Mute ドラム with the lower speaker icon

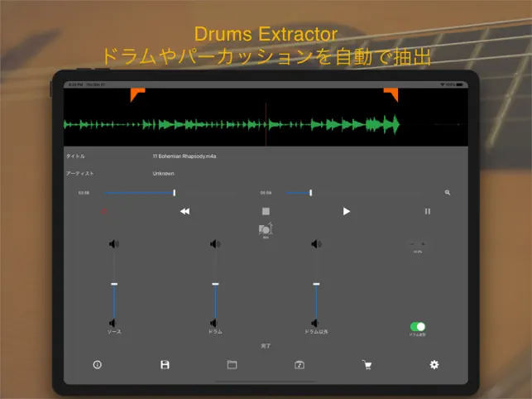click(213, 323)
